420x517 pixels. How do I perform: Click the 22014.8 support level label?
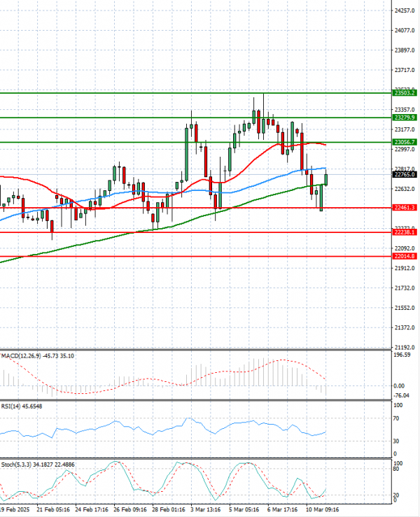pyautogui.click(x=405, y=256)
